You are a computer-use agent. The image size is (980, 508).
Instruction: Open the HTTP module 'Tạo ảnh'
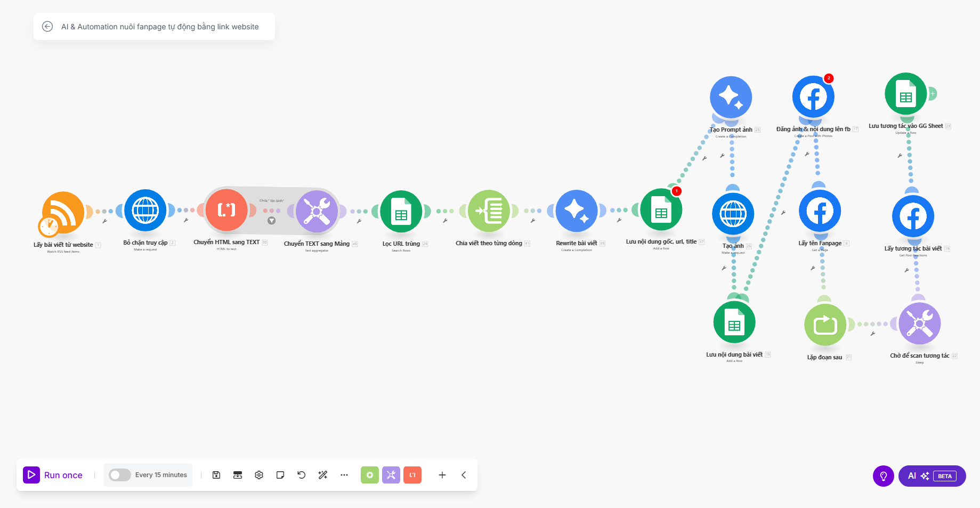[x=733, y=214]
